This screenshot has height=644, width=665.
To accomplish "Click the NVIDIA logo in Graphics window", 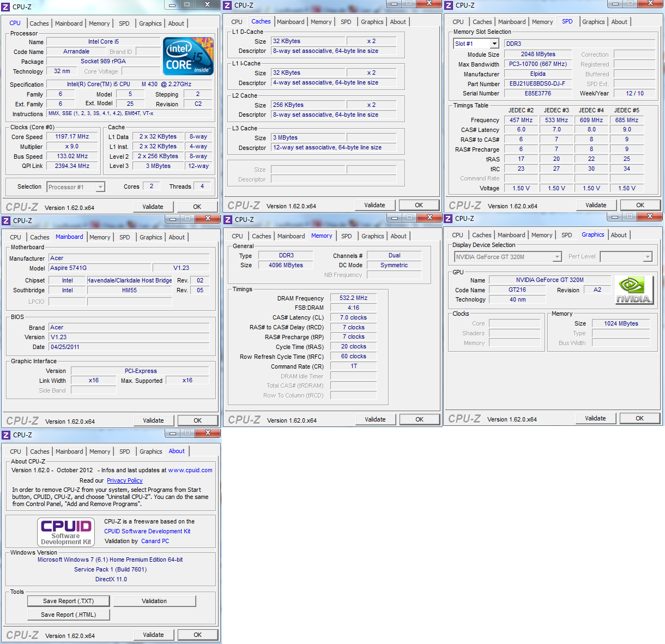I will tap(633, 290).
